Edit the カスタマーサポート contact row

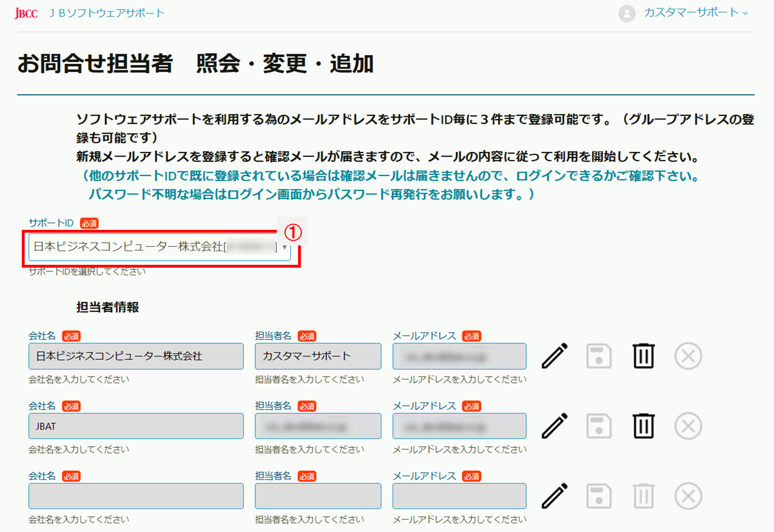pos(554,356)
